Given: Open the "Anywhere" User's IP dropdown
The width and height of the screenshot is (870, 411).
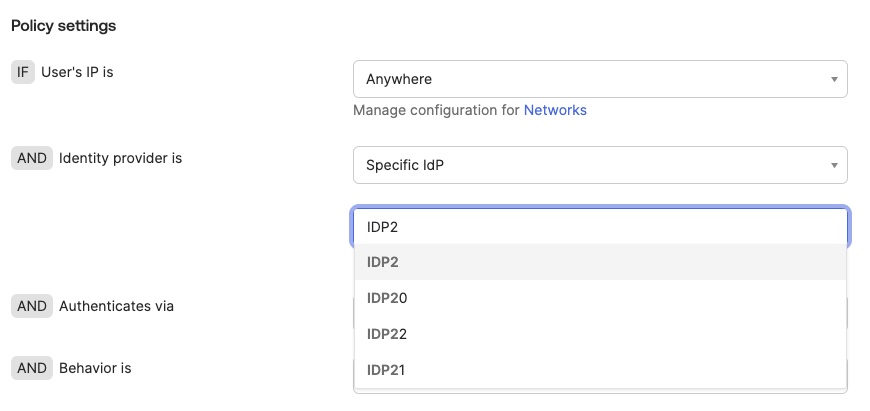Looking at the screenshot, I should [x=600, y=79].
